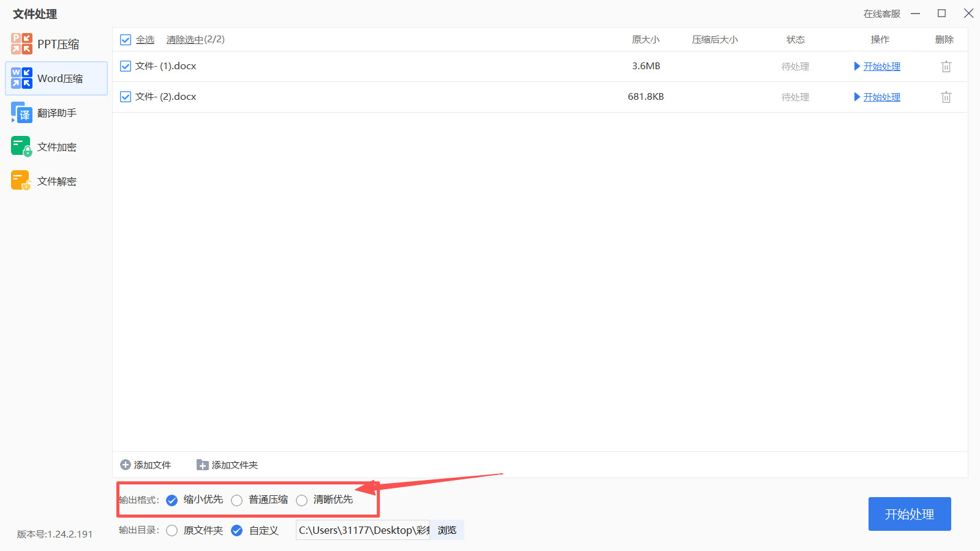Screen dimensions: 980x551
Task: Switch to PPT压缩 menu item
Action: click(x=56, y=44)
